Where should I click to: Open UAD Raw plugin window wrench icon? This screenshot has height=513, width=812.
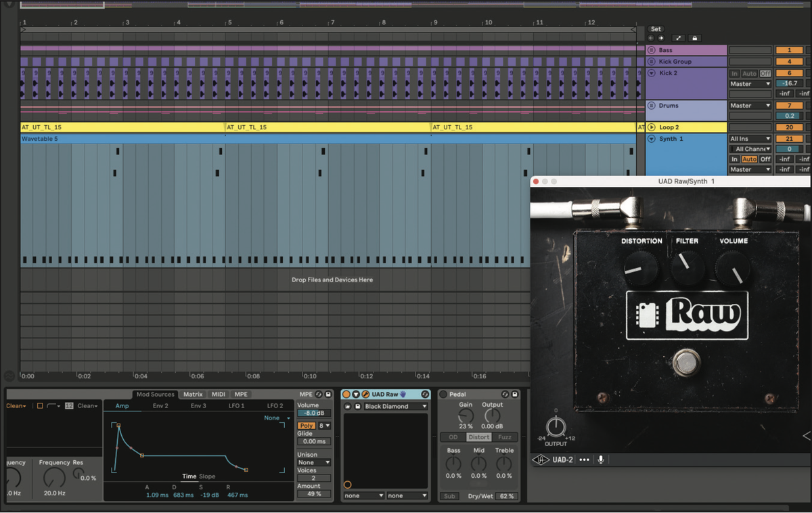[x=365, y=394]
